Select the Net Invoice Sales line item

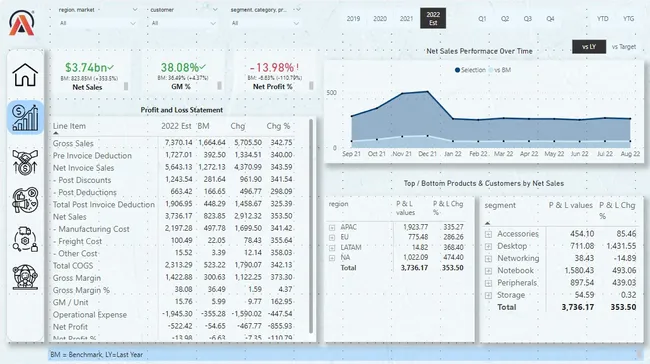(83, 168)
